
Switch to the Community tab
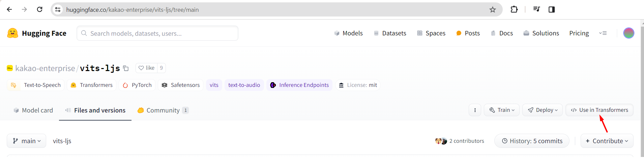tap(163, 110)
